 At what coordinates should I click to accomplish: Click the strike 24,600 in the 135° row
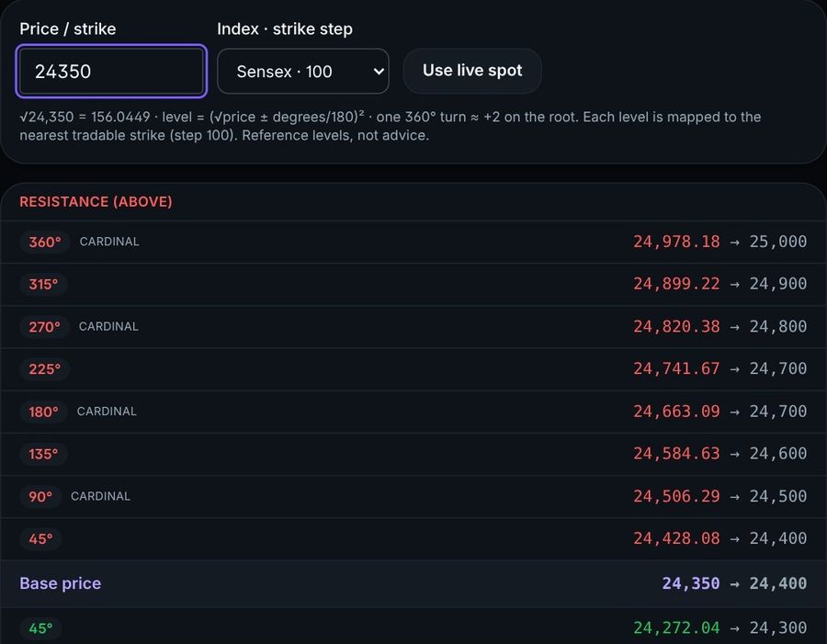point(778,454)
